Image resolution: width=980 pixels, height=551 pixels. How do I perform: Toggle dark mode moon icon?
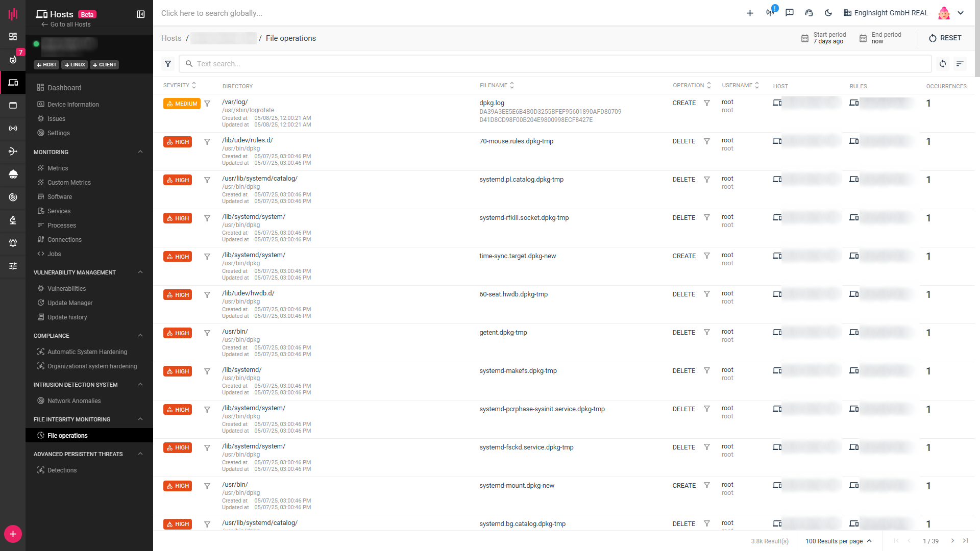pyautogui.click(x=828, y=13)
